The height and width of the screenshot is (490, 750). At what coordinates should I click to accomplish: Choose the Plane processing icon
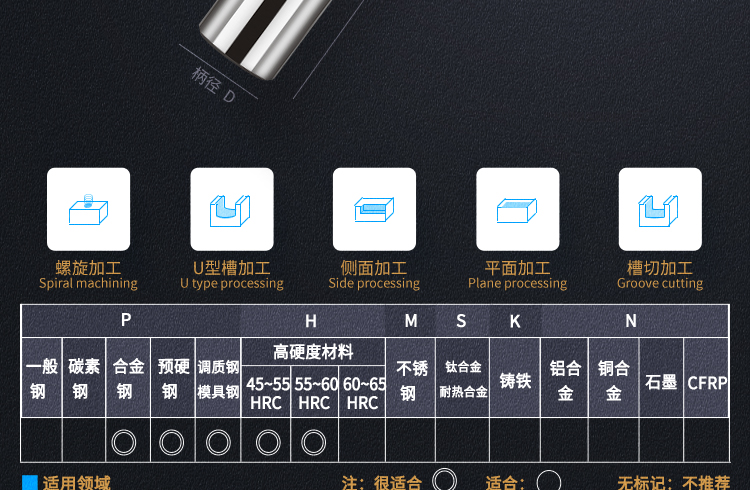[x=518, y=209]
